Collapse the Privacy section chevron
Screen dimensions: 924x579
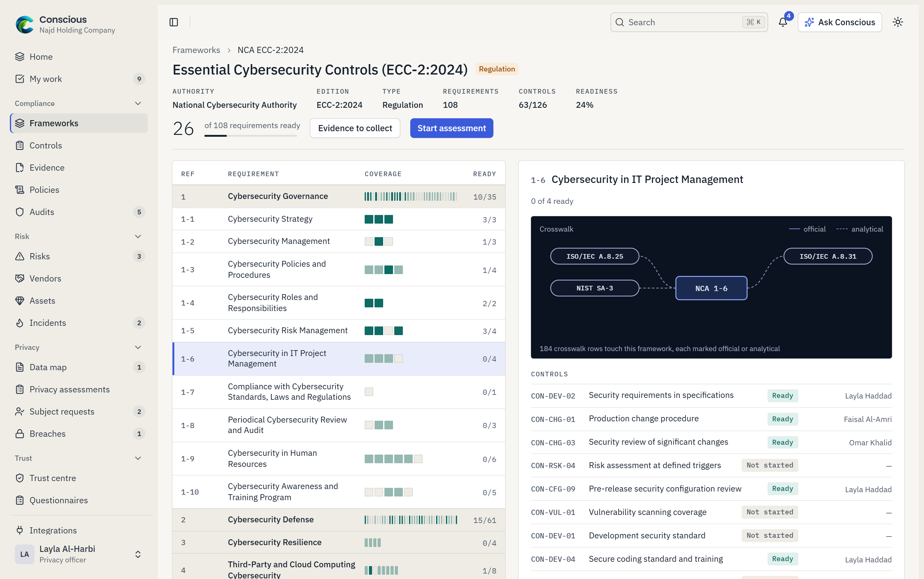coord(138,347)
